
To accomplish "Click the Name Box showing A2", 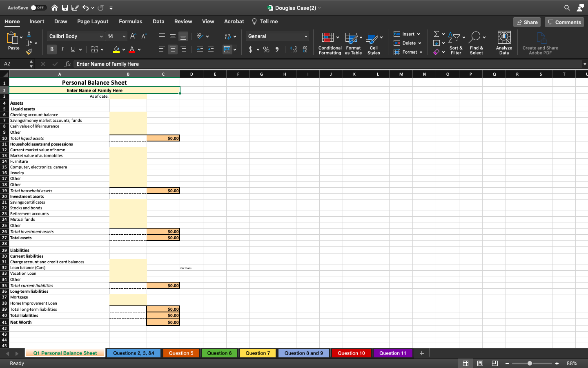I will (x=16, y=64).
